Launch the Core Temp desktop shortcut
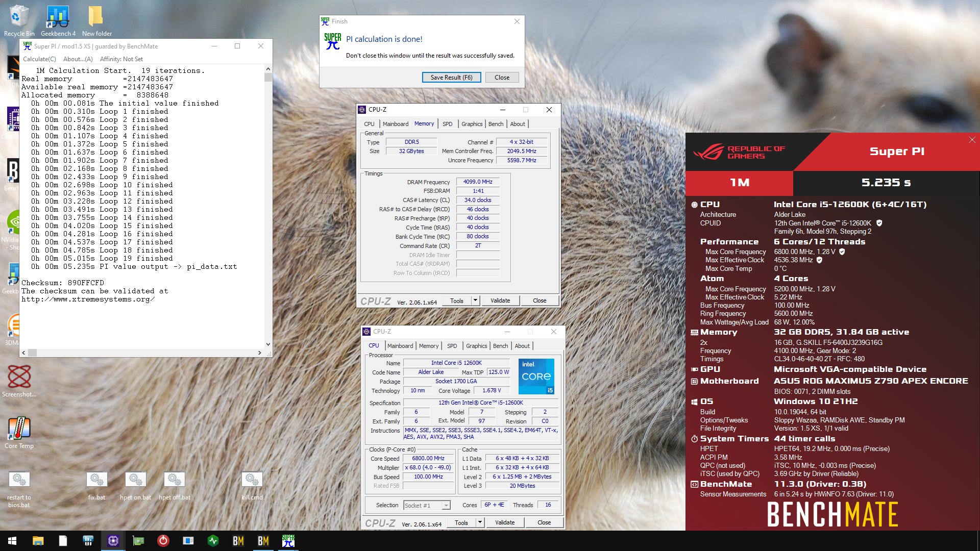The width and height of the screenshot is (980, 551). click(19, 433)
